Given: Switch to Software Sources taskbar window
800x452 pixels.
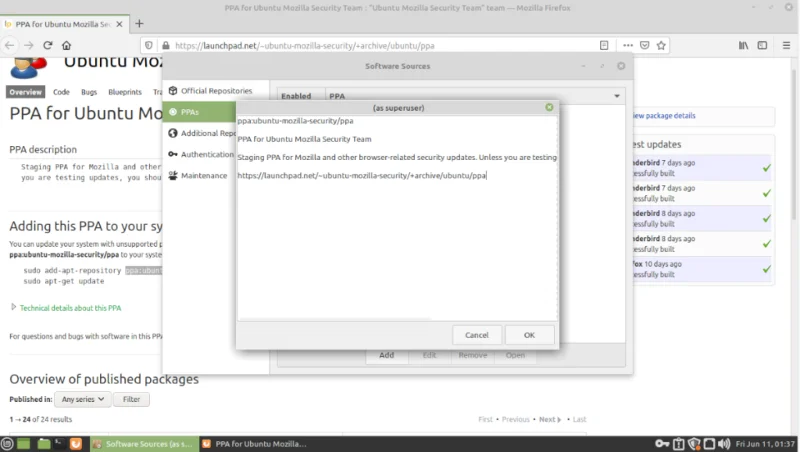Looking at the screenshot, I should (143, 444).
